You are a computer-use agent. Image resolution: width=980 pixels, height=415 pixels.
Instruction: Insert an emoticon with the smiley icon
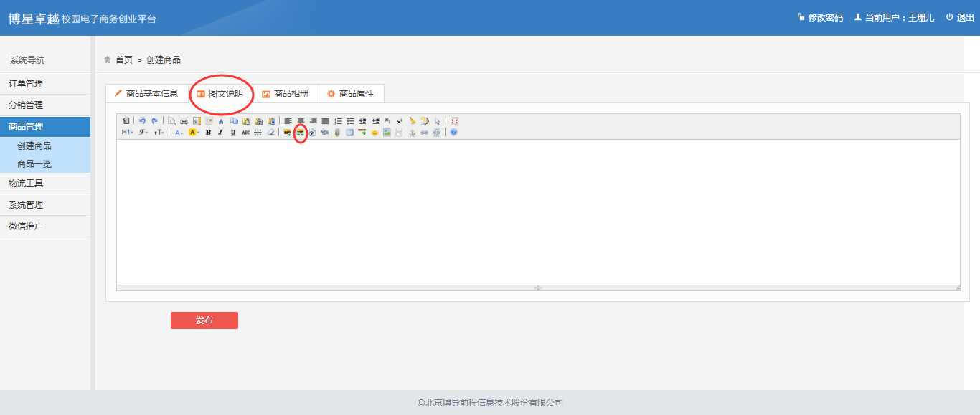click(374, 133)
